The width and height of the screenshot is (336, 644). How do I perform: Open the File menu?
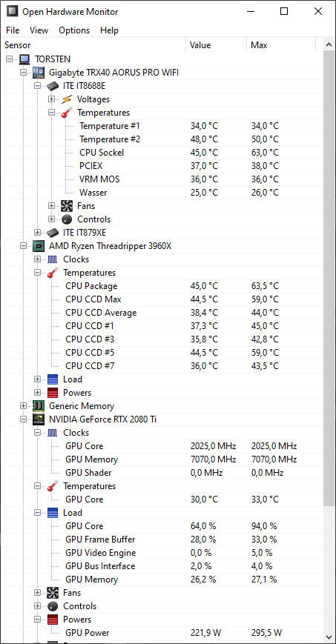tap(13, 30)
